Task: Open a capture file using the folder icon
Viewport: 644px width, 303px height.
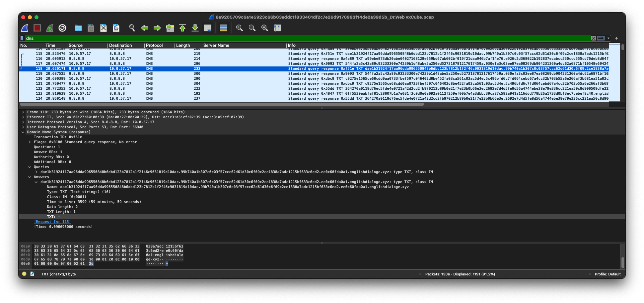Action: pyautogui.click(x=78, y=28)
